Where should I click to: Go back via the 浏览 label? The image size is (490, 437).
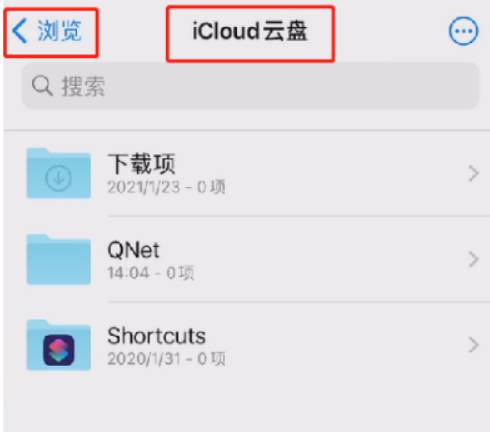coord(59,31)
